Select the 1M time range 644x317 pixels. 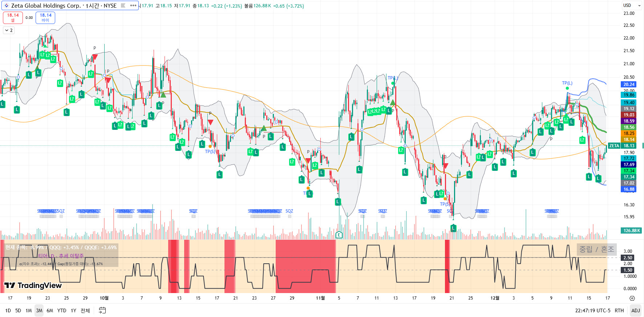29,310
